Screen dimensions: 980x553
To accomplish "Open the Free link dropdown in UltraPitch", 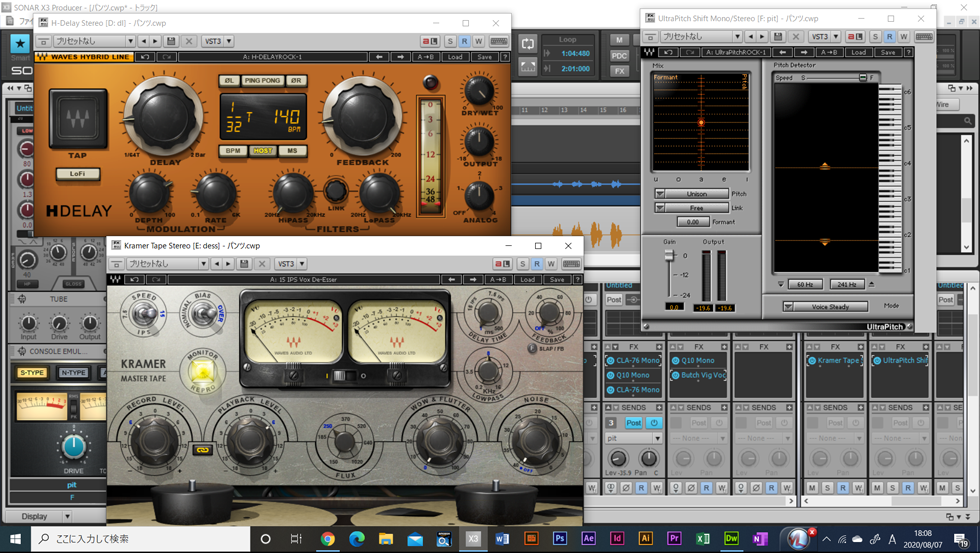I will [691, 207].
